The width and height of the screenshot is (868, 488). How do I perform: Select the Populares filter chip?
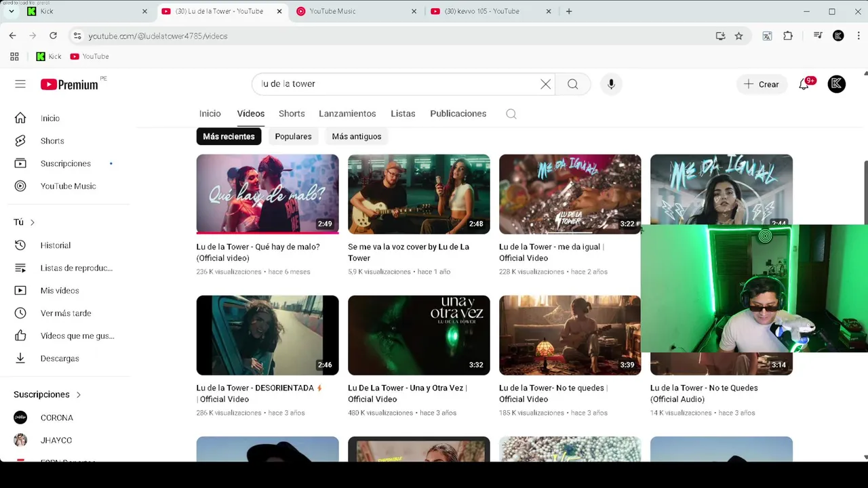tap(293, 136)
